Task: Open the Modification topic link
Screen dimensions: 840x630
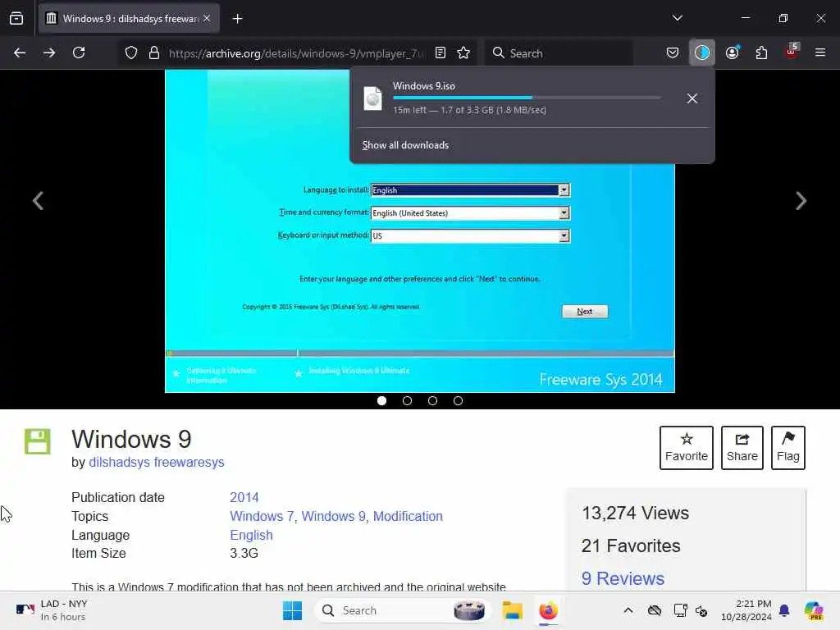Action: pyautogui.click(x=408, y=516)
